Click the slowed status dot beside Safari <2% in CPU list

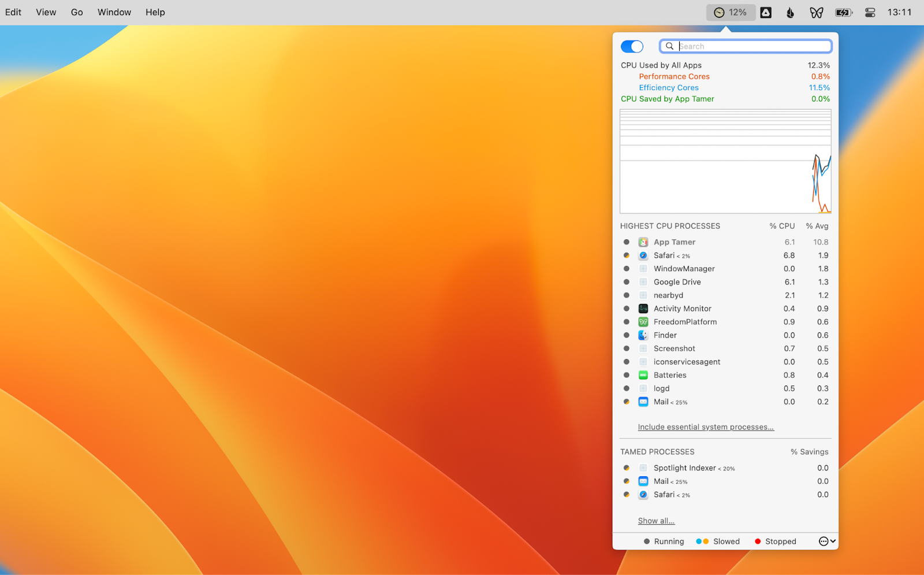627,255
